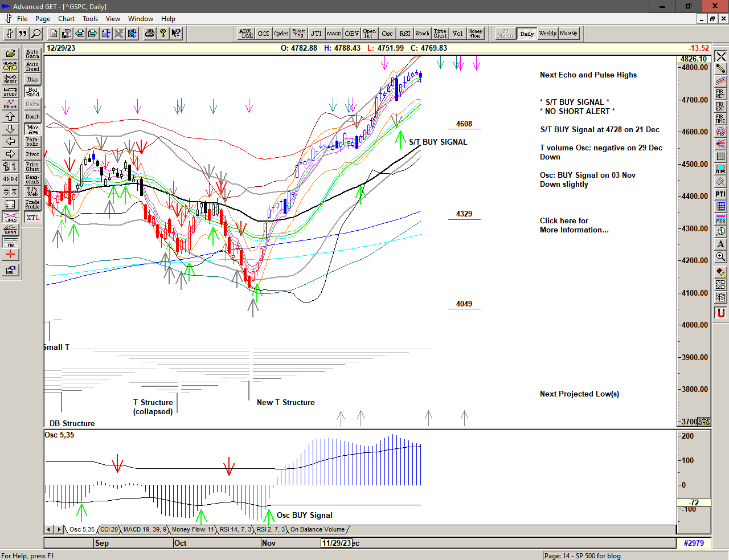
Task: Click the Study tool icon
Action: tap(10, 91)
